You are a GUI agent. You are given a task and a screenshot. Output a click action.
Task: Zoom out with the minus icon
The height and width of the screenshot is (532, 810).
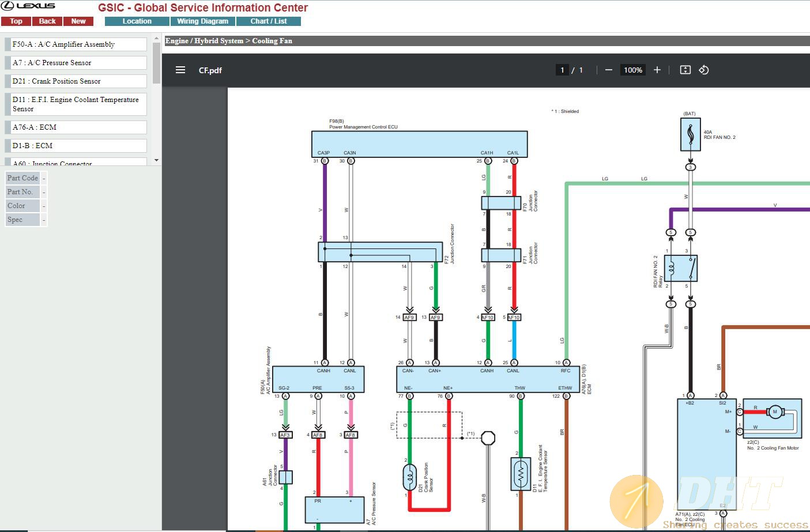(609, 70)
